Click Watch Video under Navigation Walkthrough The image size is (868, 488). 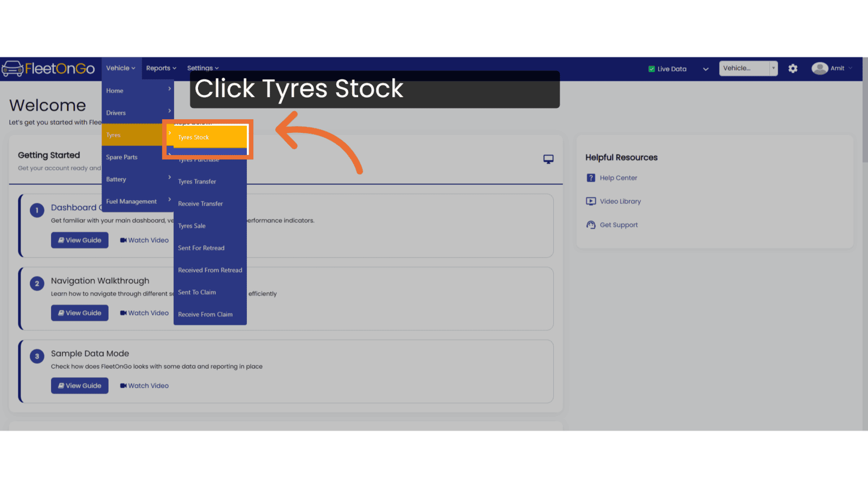pyautogui.click(x=144, y=313)
